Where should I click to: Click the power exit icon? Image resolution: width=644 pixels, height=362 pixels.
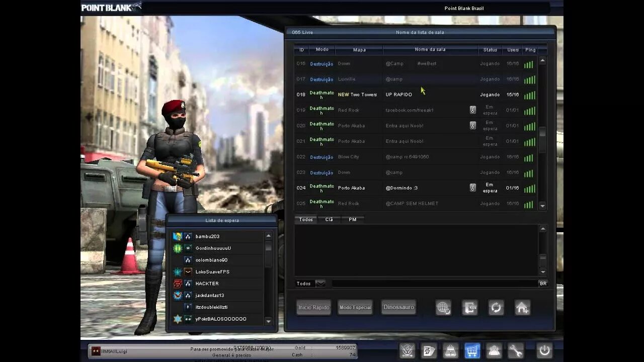pos(544,350)
